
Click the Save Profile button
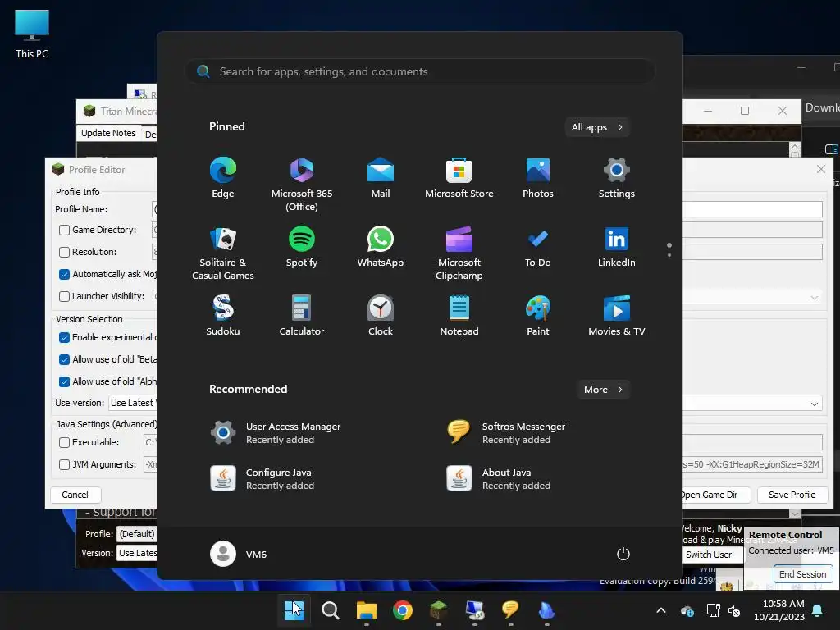tap(792, 495)
